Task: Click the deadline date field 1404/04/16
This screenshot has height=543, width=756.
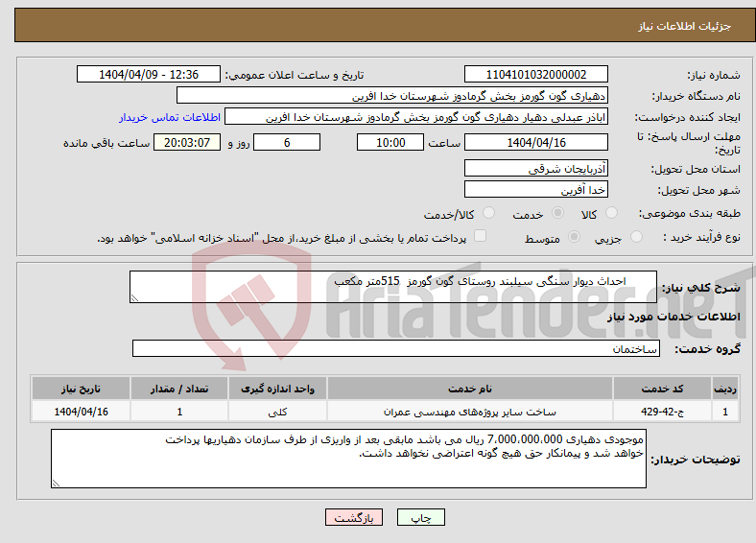Action: point(536,142)
